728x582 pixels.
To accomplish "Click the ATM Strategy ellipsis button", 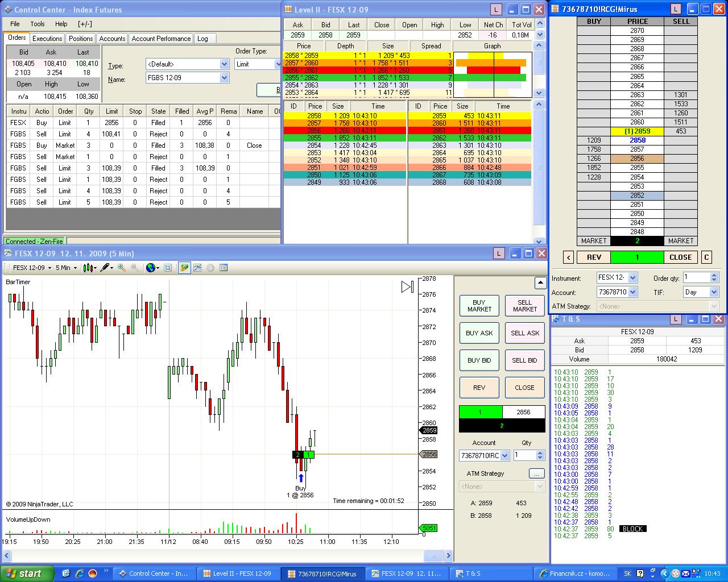I will point(536,473).
